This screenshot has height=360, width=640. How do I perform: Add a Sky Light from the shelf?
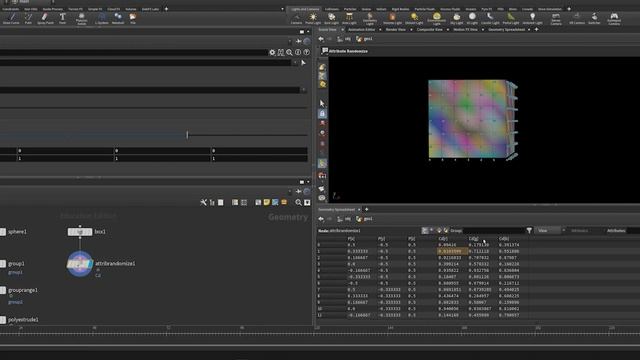456,19
